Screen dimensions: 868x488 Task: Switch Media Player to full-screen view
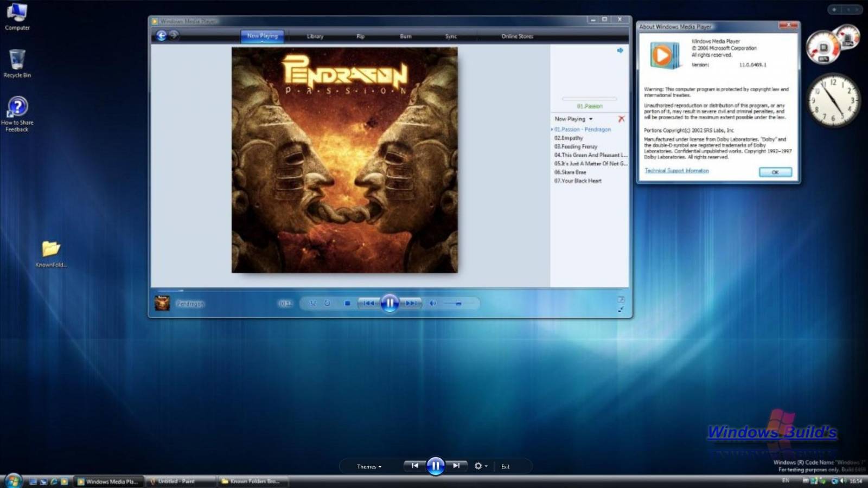click(621, 299)
